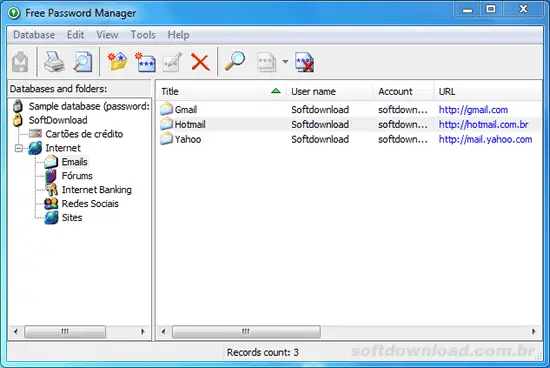Select the Sites folder

tap(72, 218)
